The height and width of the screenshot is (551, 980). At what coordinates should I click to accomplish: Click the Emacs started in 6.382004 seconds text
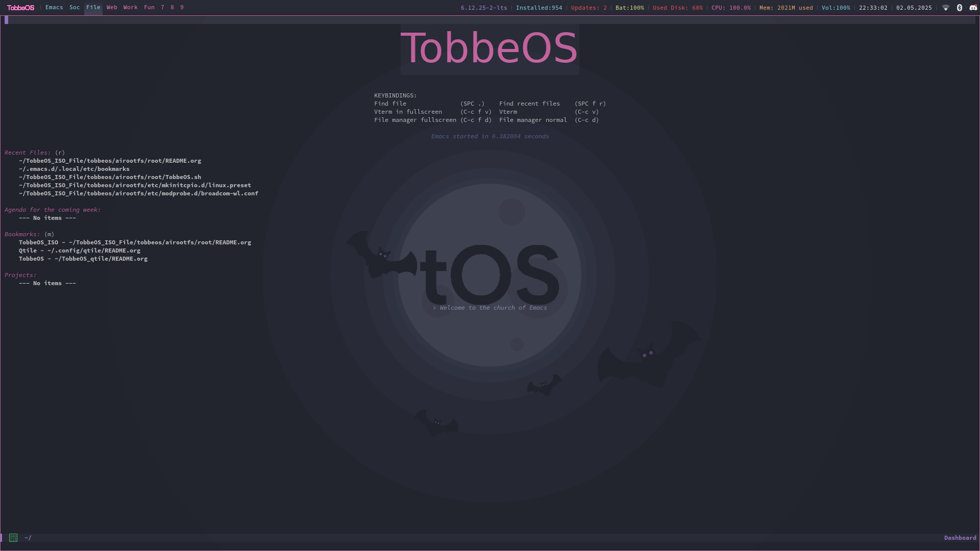490,136
